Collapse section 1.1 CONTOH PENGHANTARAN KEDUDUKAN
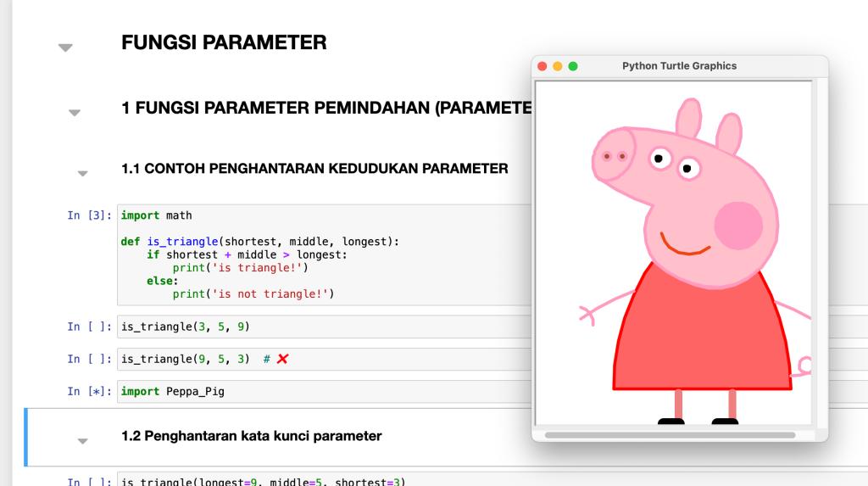 pos(82,174)
